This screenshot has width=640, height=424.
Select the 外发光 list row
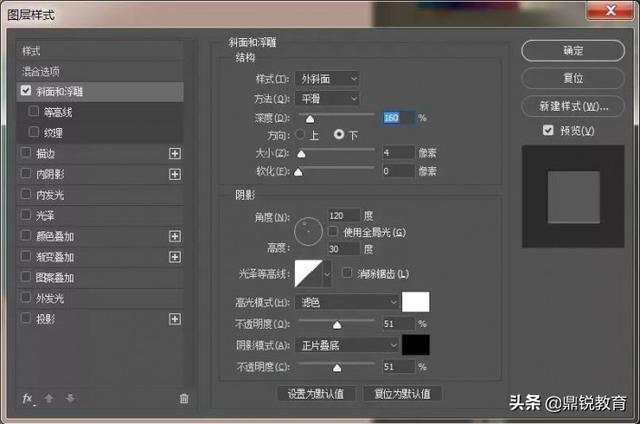pyautogui.click(x=100, y=298)
